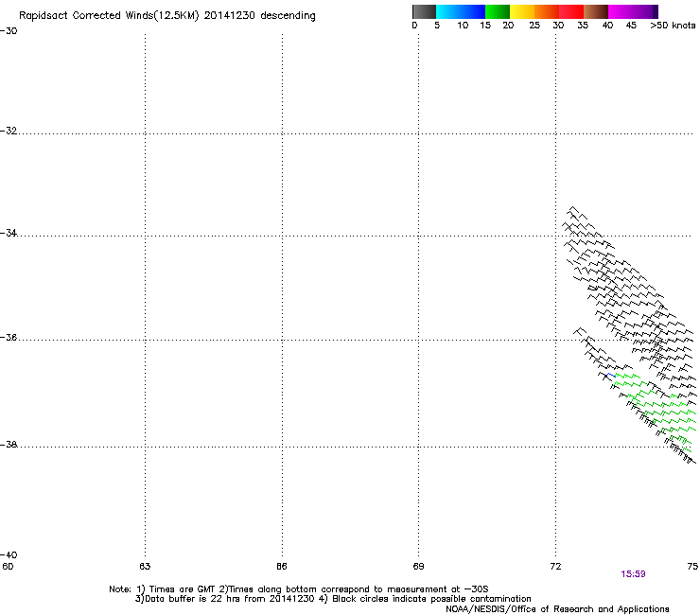Image resolution: width=700 pixels, height=615 pixels.
Task: Click the red 30-35 knots color segment
Action: 571,11
